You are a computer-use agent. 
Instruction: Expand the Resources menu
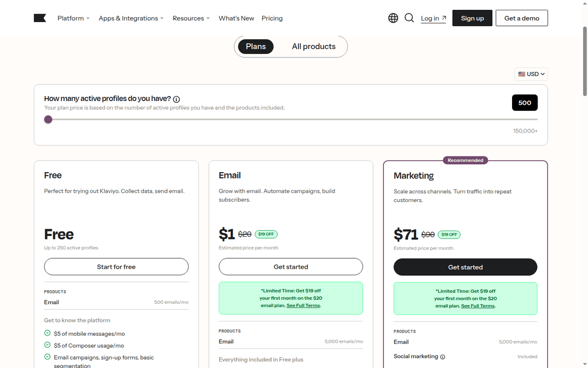[x=191, y=18]
